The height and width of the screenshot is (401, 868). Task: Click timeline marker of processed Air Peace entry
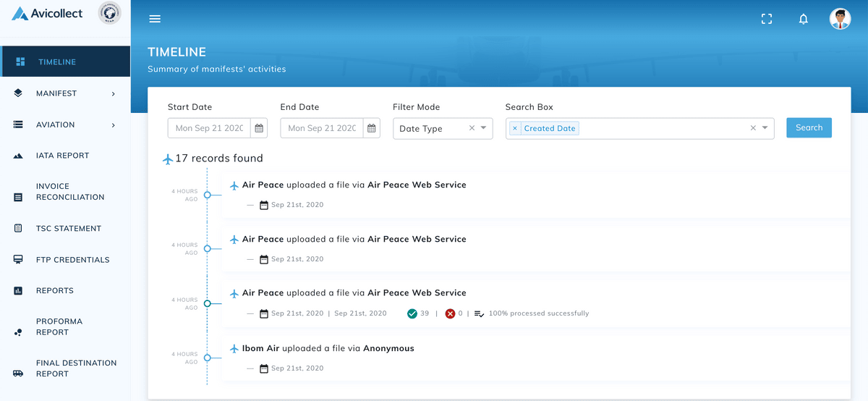(x=207, y=303)
